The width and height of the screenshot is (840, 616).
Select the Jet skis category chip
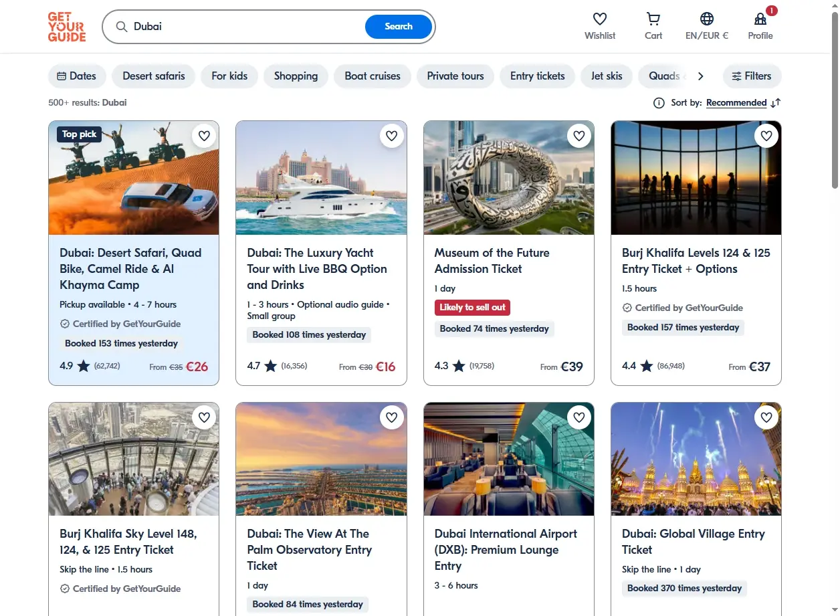607,76
